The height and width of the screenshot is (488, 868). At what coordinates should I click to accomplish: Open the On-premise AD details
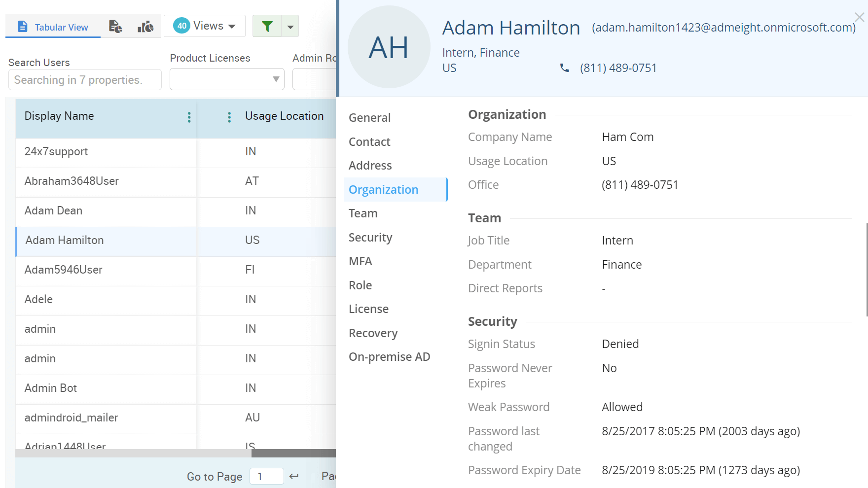coord(390,356)
